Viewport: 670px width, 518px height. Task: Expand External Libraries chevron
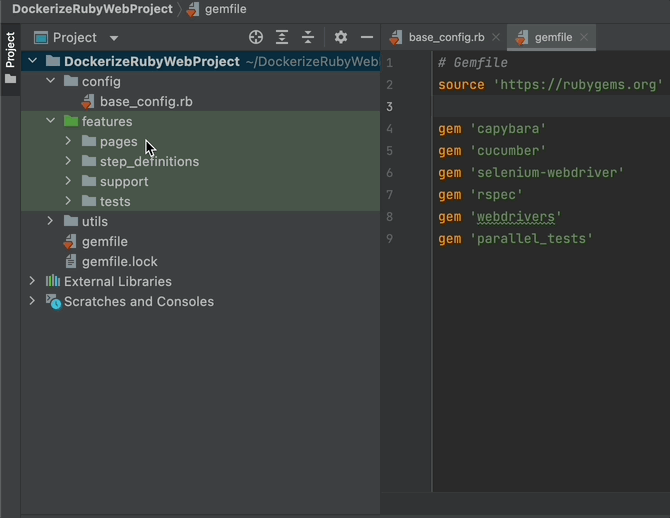click(x=32, y=281)
